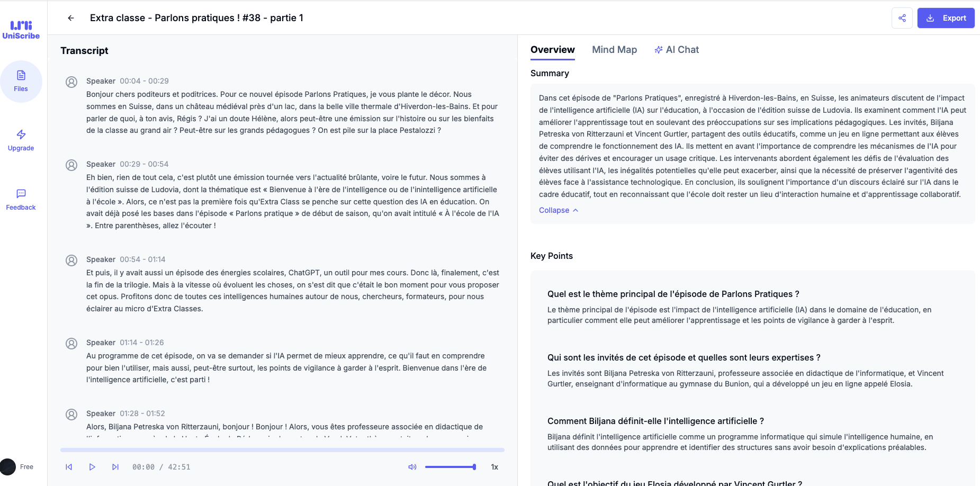Open Upgrade in the sidebar
This screenshot has height=486, width=980.
tap(21, 140)
